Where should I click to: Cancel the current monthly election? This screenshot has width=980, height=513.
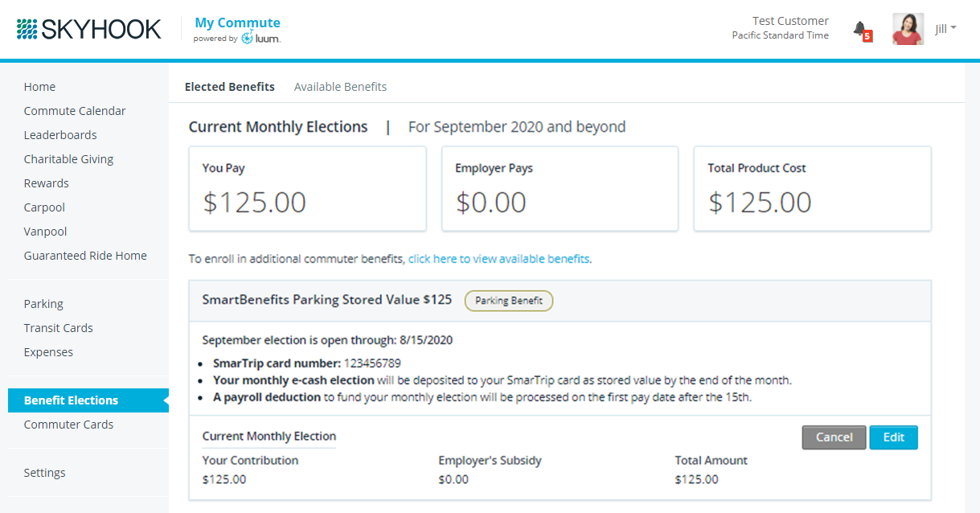[834, 437]
